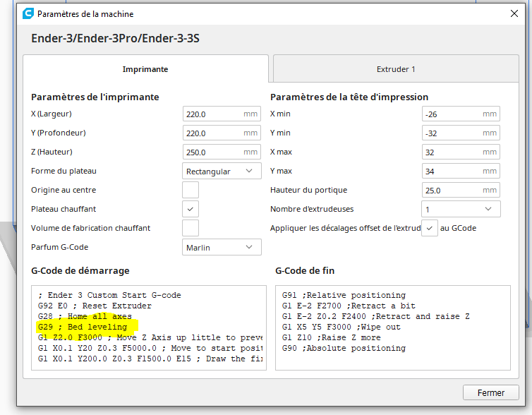Click the Fermer button
The width and height of the screenshot is (532, 415).
[x=490, y=392]
